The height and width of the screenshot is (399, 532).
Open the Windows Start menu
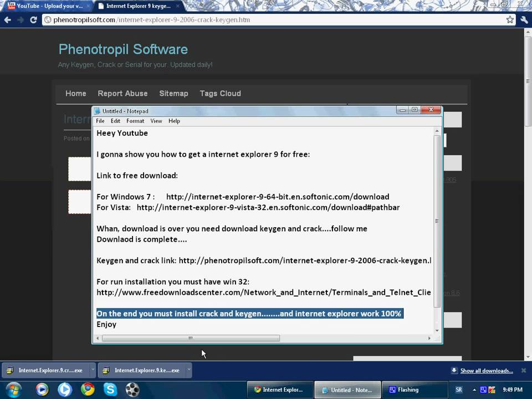(13, 390)
